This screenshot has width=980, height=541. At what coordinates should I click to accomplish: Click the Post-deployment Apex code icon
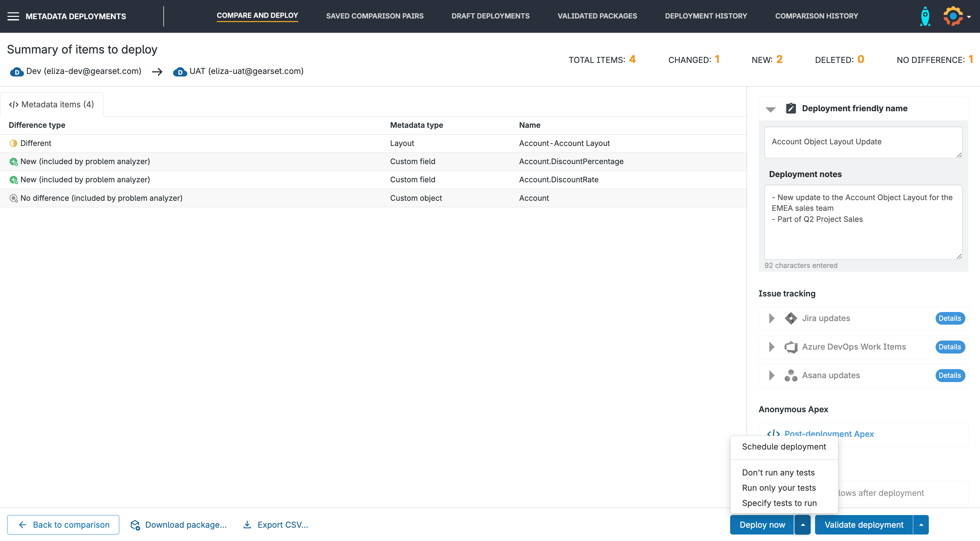point(774,434)
